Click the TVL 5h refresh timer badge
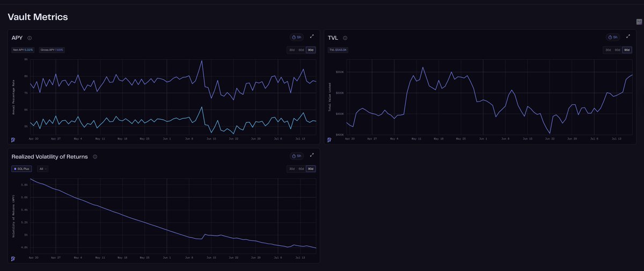644x271 pixels. tap(613, 37)
